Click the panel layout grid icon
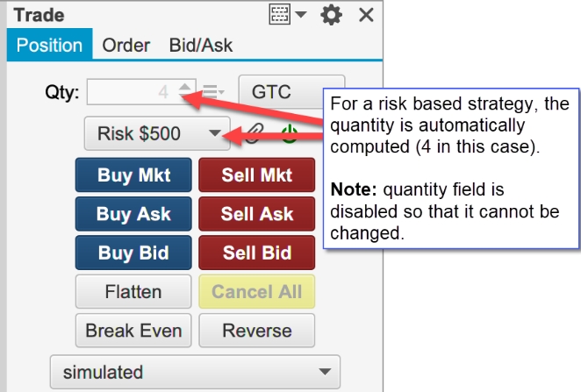Image resolution: width=581 pixels, height=392 pixels. [x=279, y=15]
